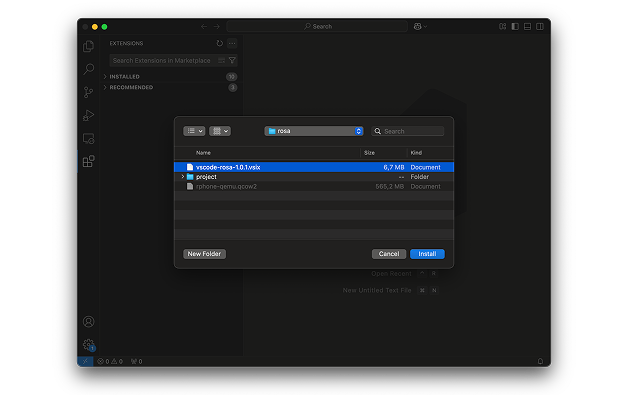Focus the file dialog Search field

(408, 131)
